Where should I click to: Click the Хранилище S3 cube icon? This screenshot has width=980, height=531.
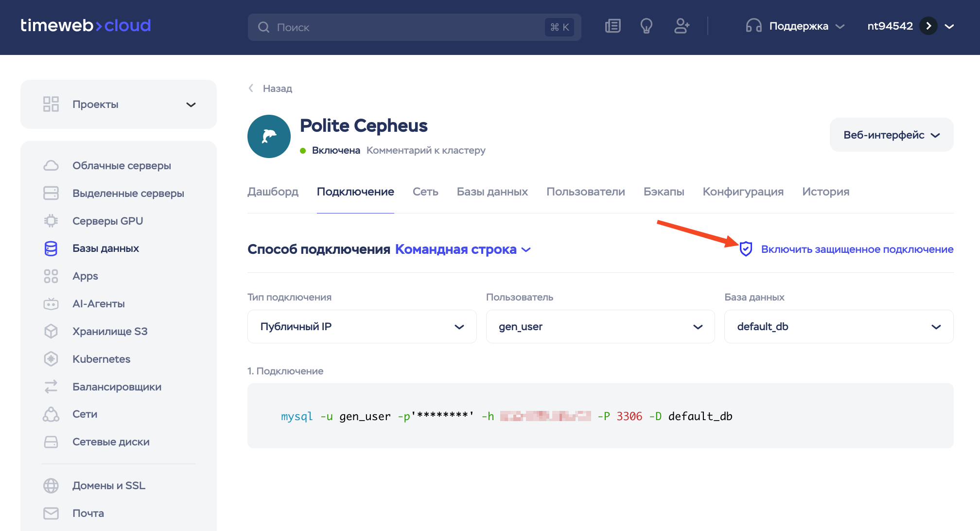point(51,331)
